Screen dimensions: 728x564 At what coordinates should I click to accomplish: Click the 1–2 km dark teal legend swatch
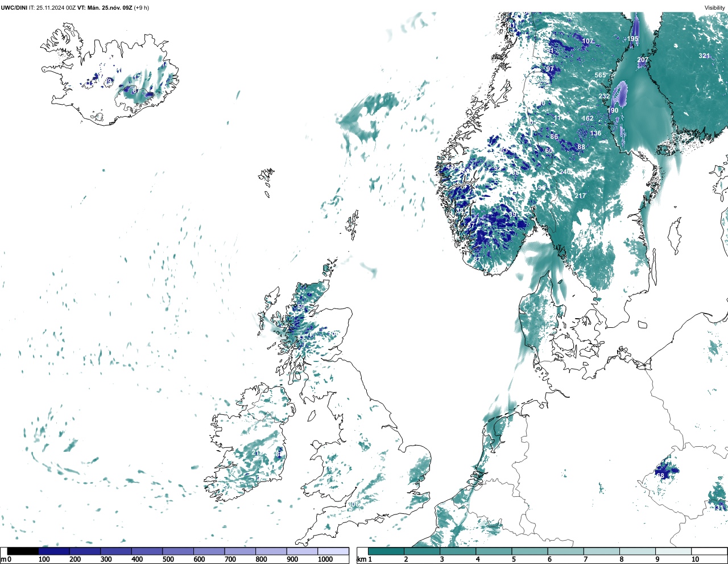click(x=386, y=551)
